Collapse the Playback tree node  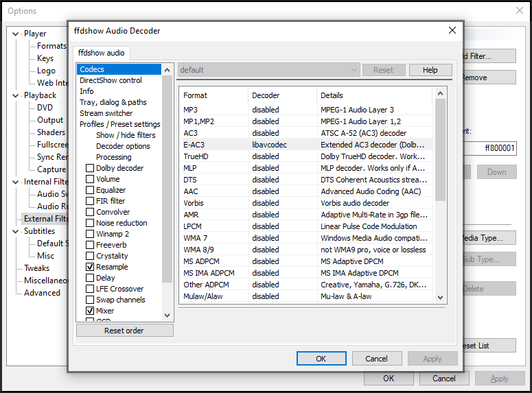pos(15,95)
